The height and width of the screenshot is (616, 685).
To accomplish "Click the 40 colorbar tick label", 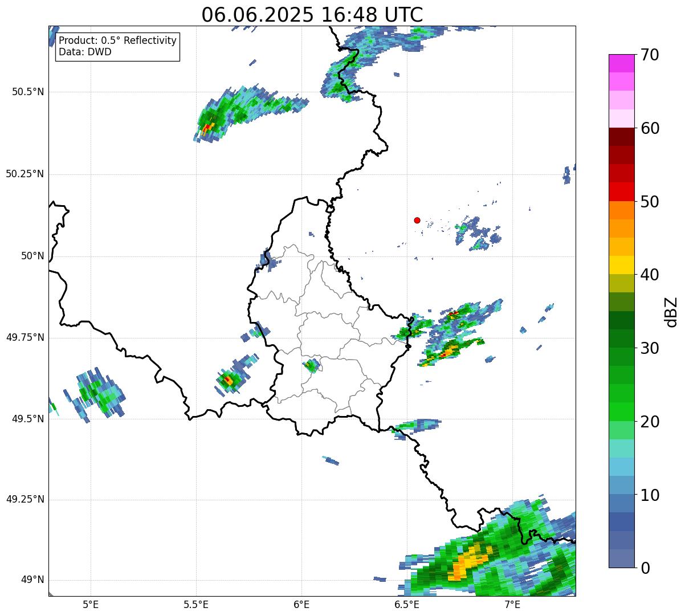I will coord(650,275).
